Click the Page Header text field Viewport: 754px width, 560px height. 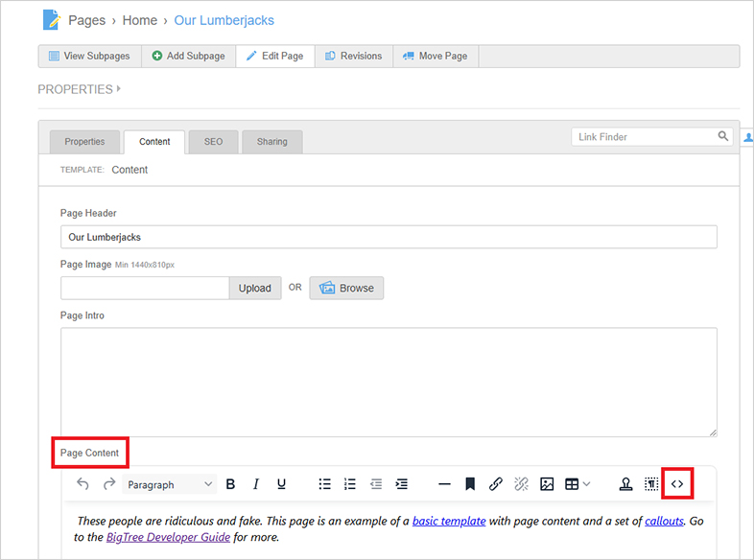click(x=389, y=237)
